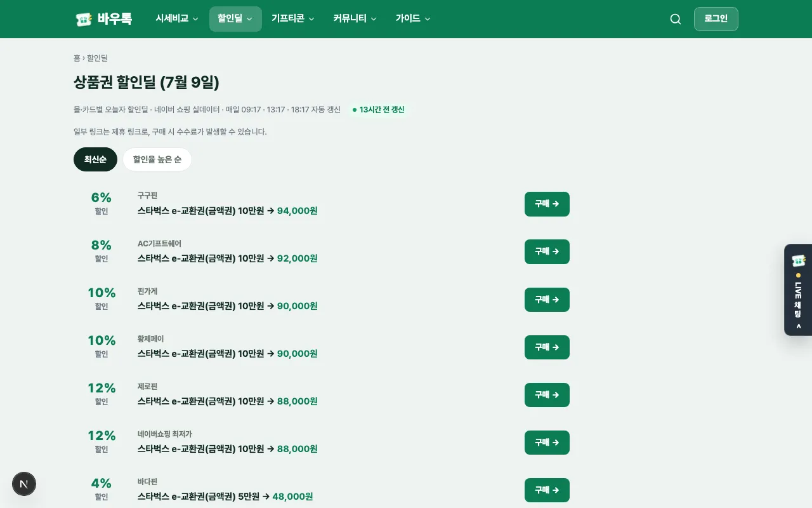Open the 바우톡 home logo

(103, 19)
